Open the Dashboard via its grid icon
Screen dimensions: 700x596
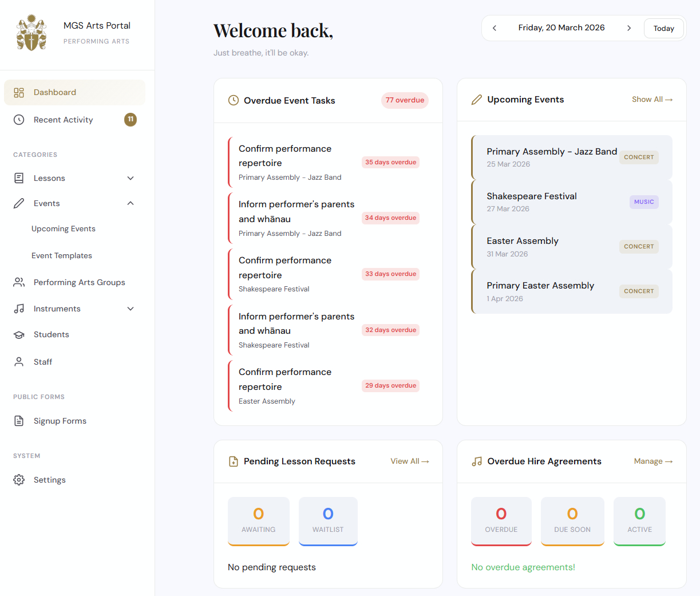click(20, 92)
